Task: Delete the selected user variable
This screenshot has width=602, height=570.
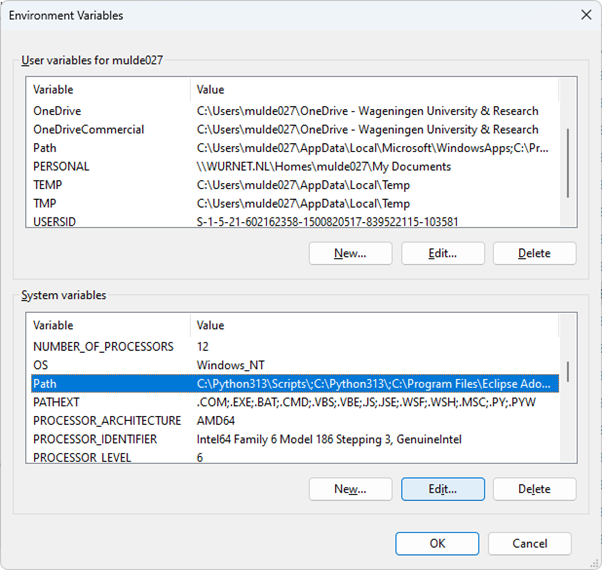Action: (x=534, y=254)
